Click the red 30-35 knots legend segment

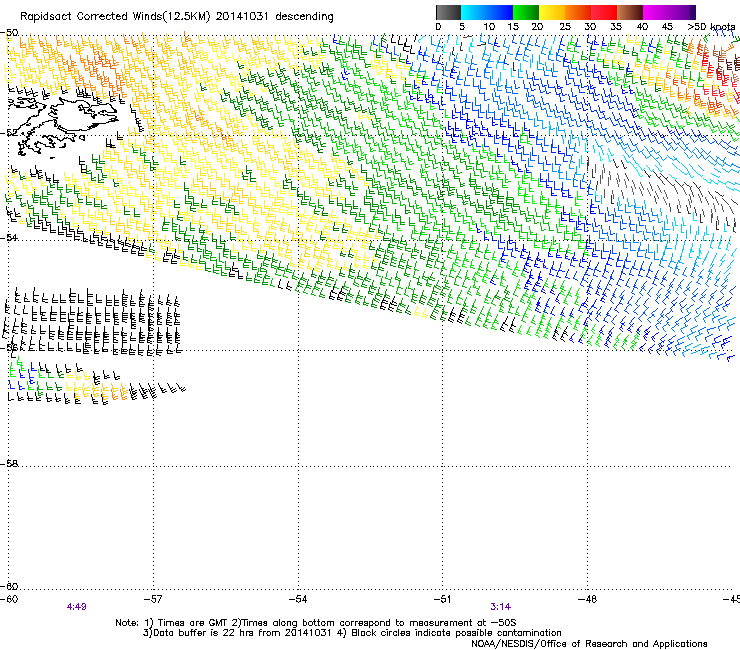click(x=604, y=12)
